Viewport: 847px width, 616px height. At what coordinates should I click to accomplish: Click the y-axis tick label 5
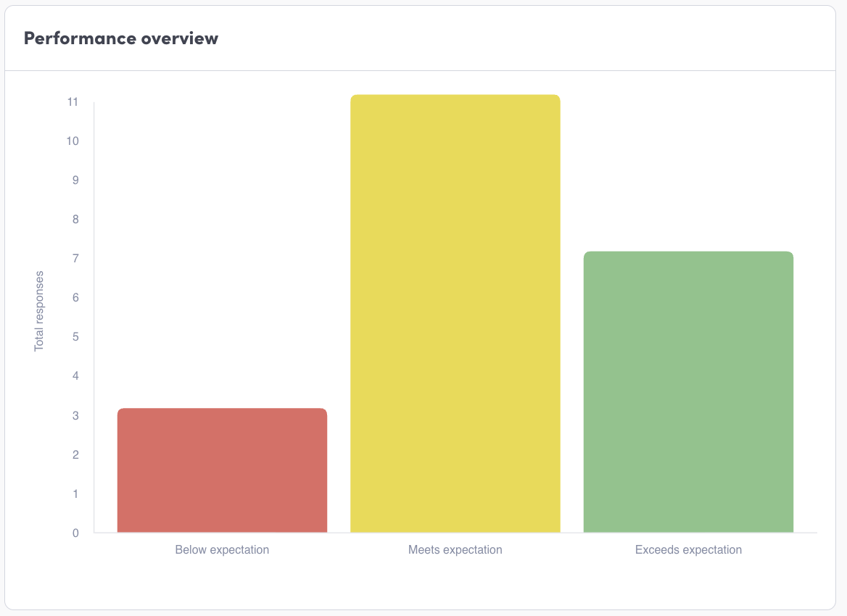coord(75,337)
